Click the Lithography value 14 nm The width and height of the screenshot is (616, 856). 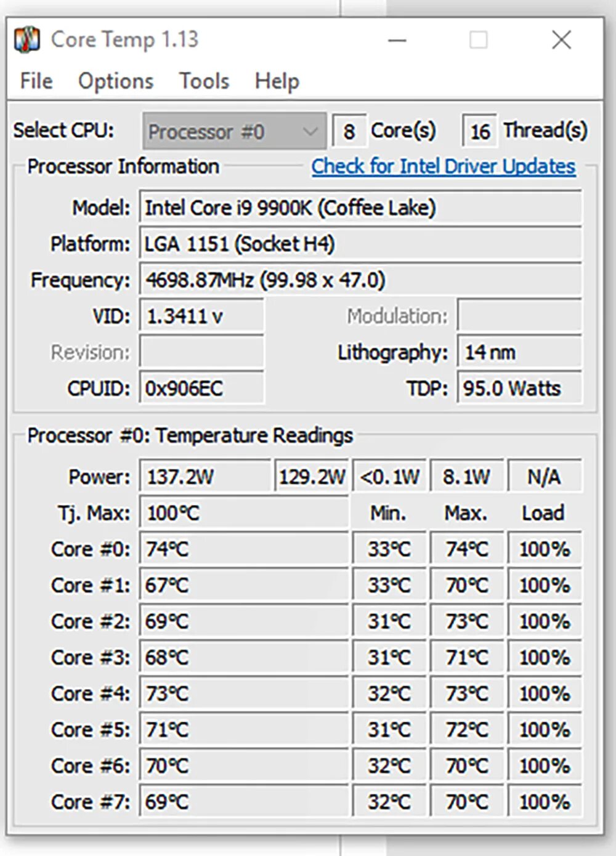520,352
